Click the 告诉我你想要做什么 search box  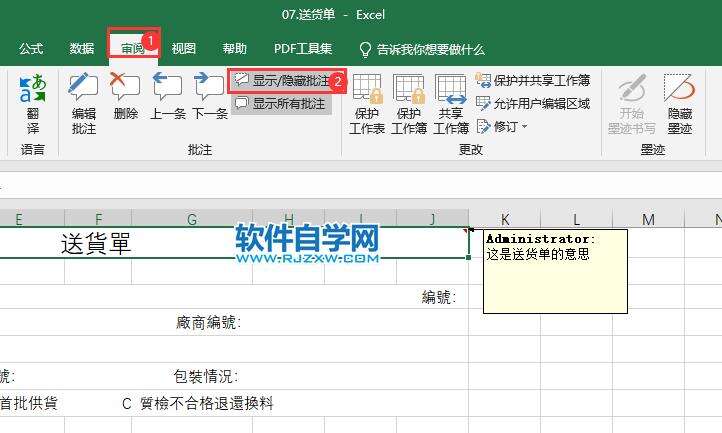coord(422,49)
